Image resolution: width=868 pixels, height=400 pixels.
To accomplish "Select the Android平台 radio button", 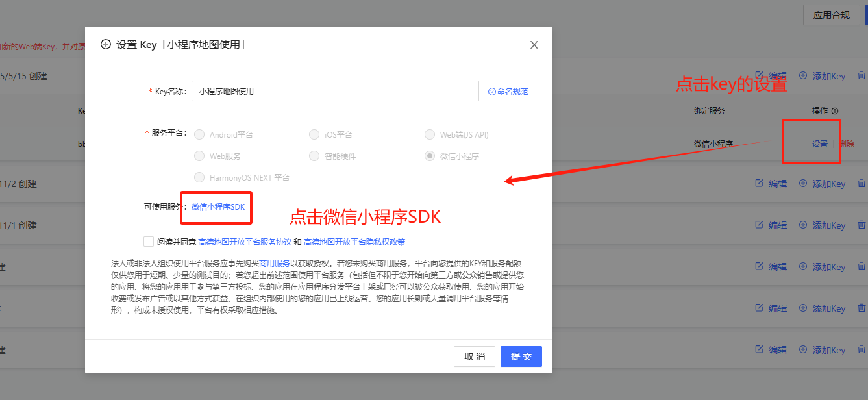I will pos(199,135).
